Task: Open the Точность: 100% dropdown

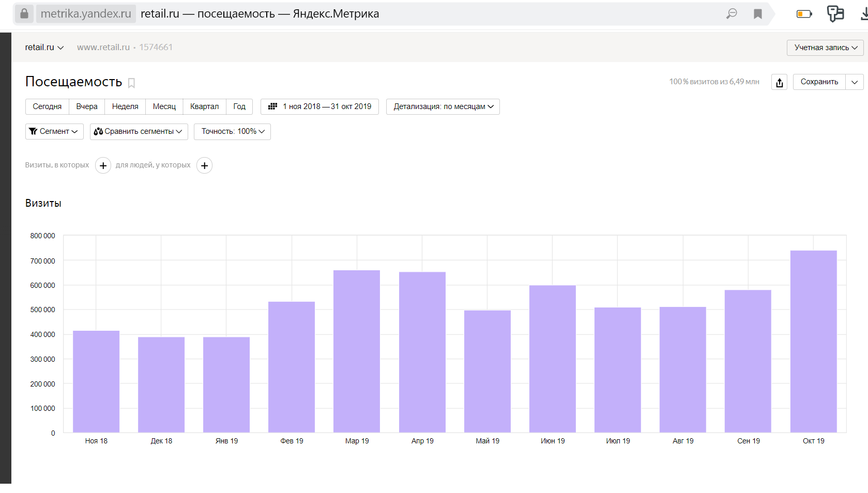Action: point(232,131)
